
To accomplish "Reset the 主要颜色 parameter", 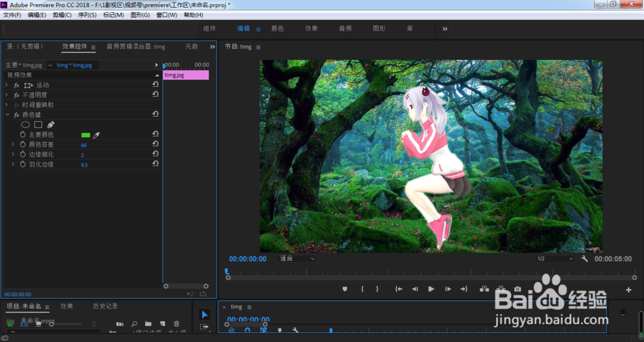I will coord(155,134).
